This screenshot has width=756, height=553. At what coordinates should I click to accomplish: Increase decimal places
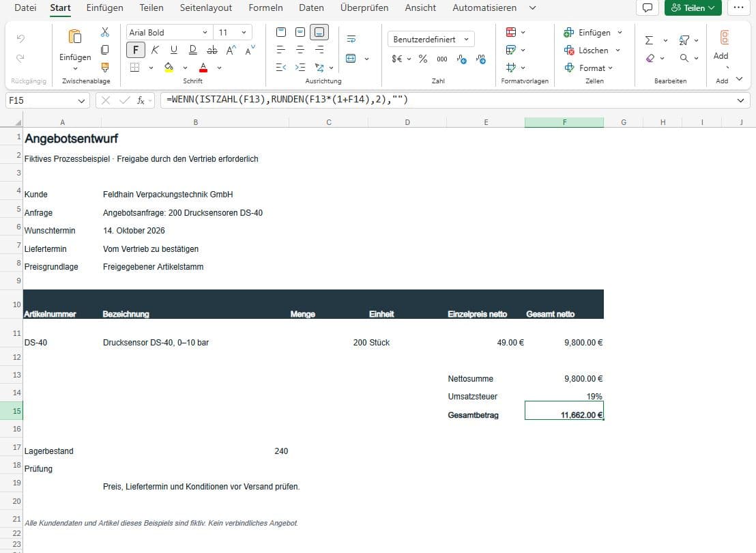[461, 59]
